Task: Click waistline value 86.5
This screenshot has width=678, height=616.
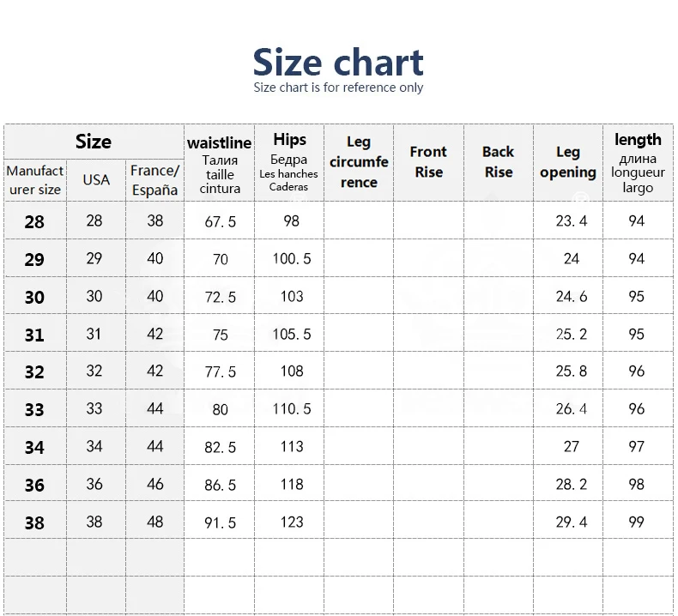Action: [x=220, y=485]
